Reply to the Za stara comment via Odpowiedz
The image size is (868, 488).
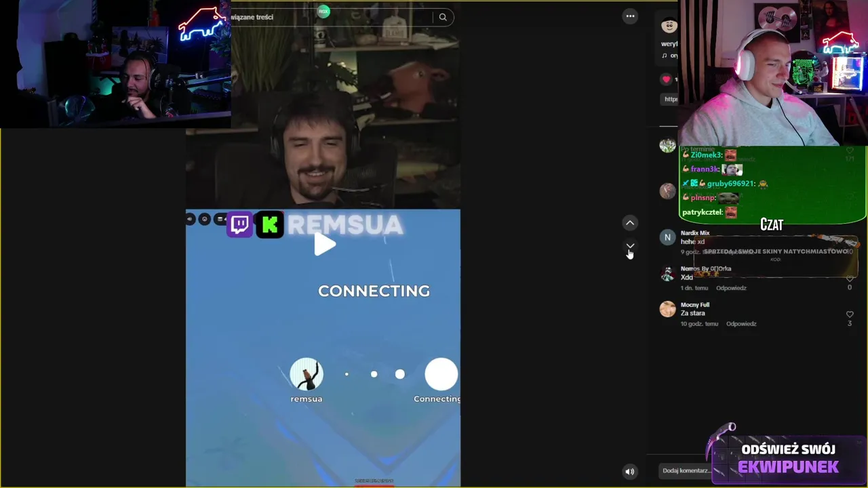[741, 324]
